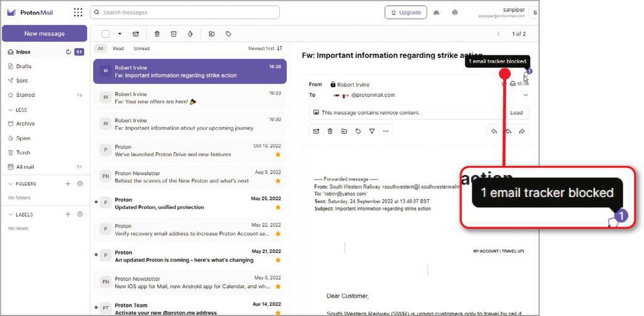Reply all to the open message
Viewport: 644px width, 316px height.
[x=508, y=131]
